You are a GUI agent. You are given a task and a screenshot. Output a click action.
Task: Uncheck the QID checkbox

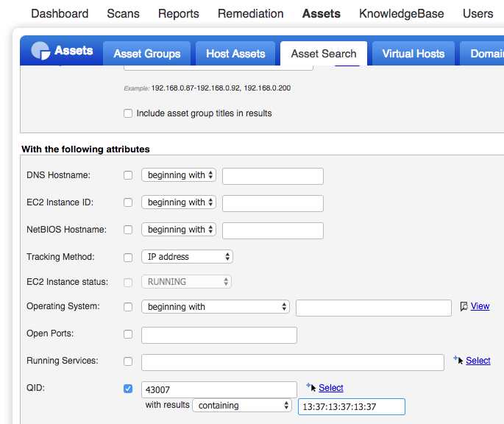tap(128, 389)
